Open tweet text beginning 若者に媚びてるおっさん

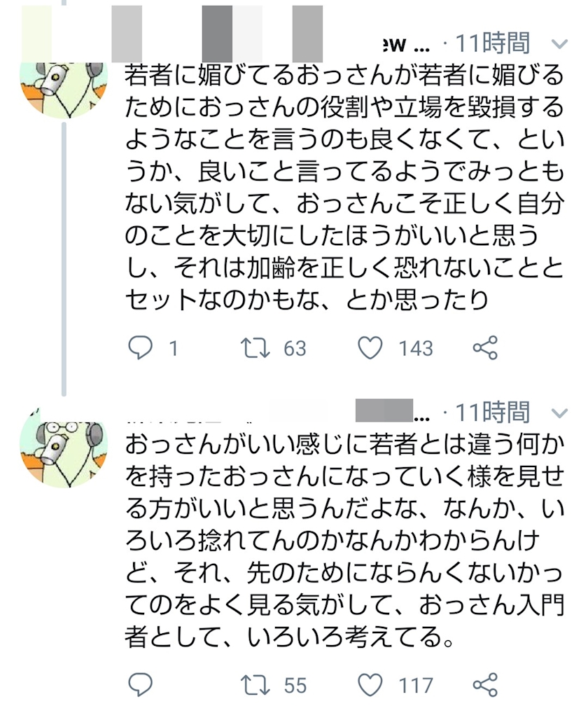coord(344,187)
